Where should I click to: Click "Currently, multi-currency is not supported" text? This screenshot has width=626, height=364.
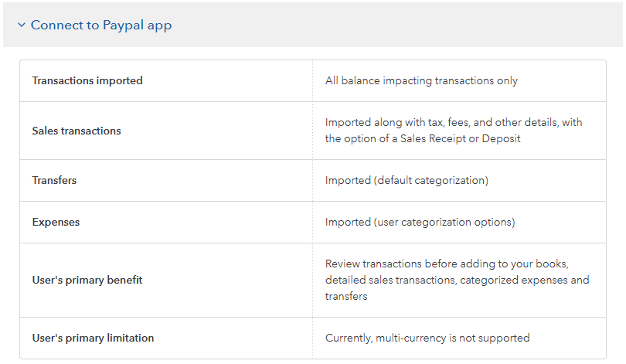pos(427,338)
